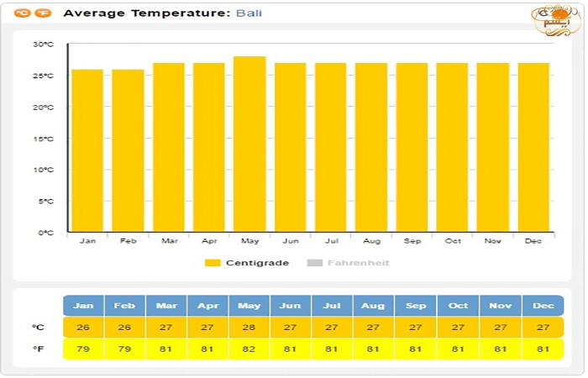
Task: Toggle the Centigrade legend series
Action: (x=257, y=263)
